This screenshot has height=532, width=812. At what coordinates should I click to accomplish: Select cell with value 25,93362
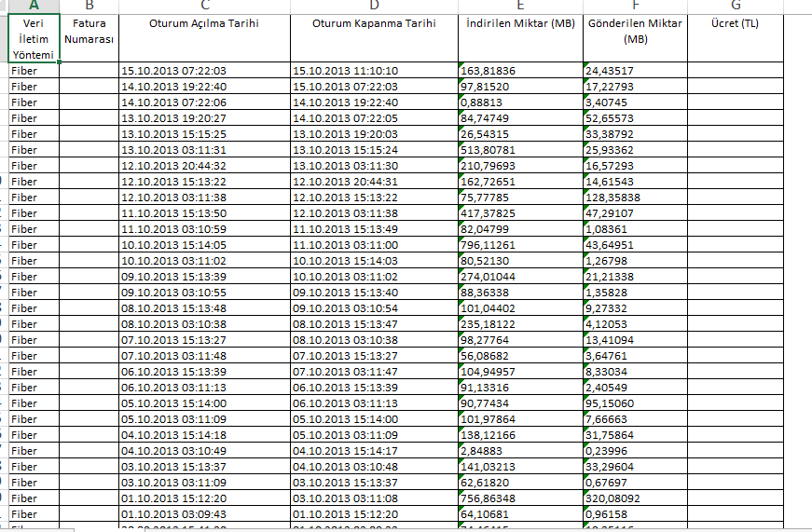click(636, 150)
